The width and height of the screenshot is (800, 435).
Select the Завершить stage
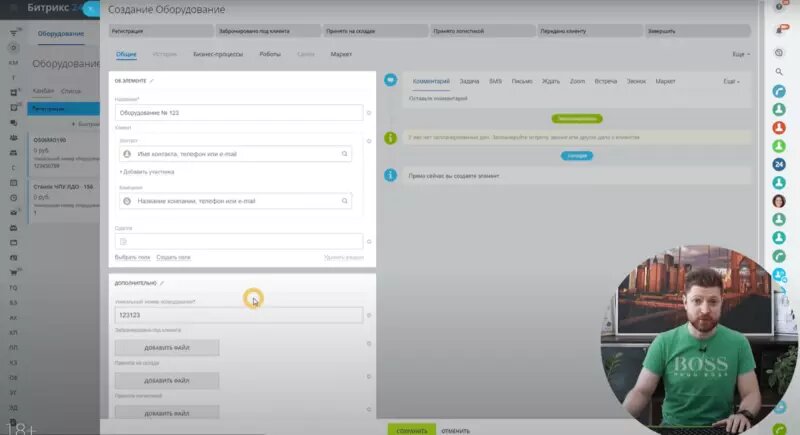[x=697, y=31]
